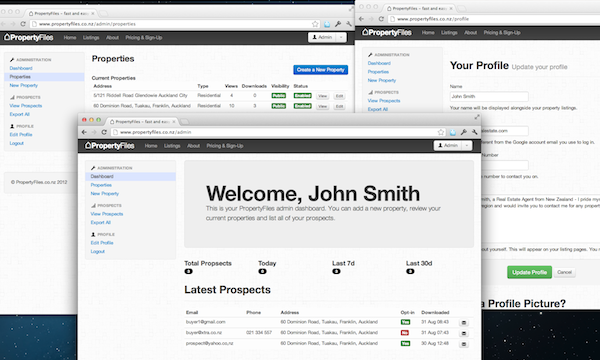Viewport: 600px width, 360px height.
Task: Click Welcome, John Smith heading
Action: [x=313, y=193]
